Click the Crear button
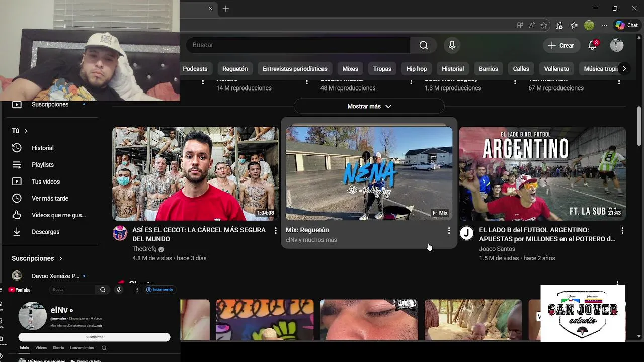Viewport: 644px width, 362px height. click(x=561, y=45)
